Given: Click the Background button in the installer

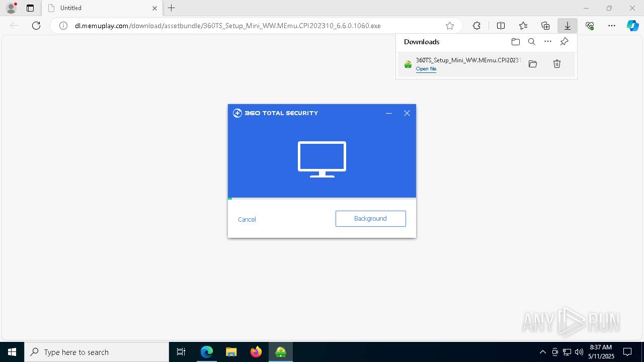Looking at the screenshot, I should [371, 219].
